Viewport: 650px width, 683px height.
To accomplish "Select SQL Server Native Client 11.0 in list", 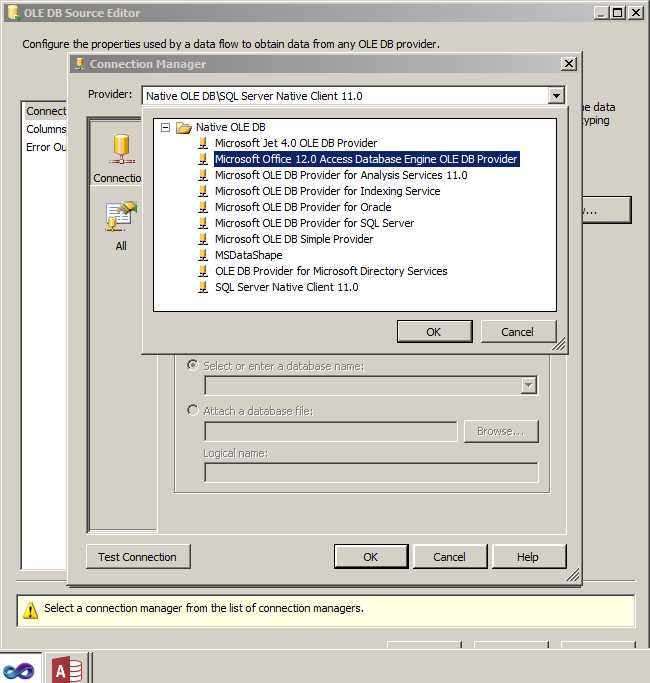I will pyautogui.click(x=287, y=287).
